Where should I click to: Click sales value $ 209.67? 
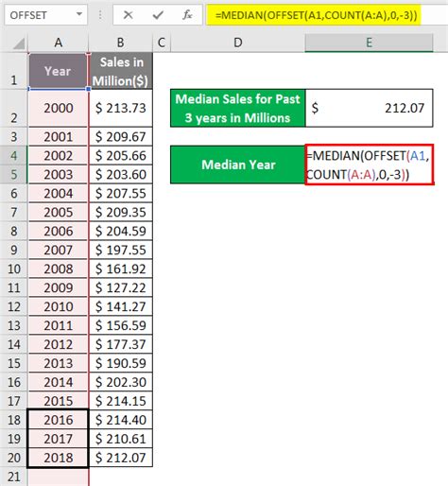(121, 137)
